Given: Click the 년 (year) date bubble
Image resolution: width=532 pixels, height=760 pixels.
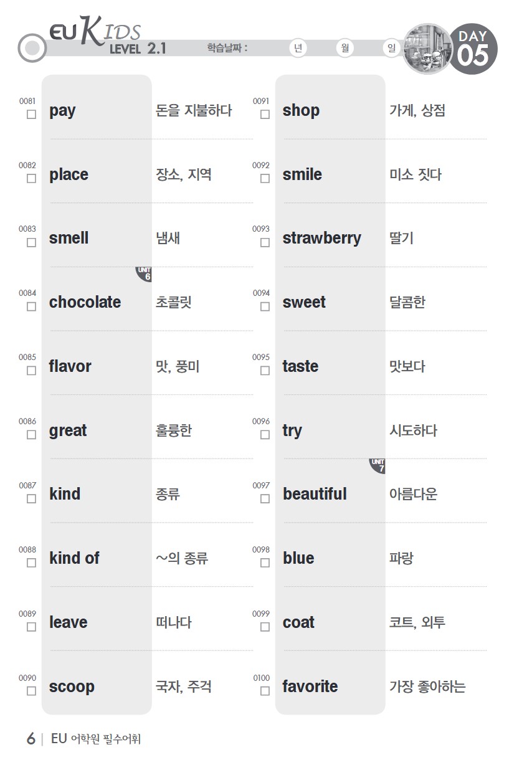Looking at the screenshot, I should [x=299, y=49].
